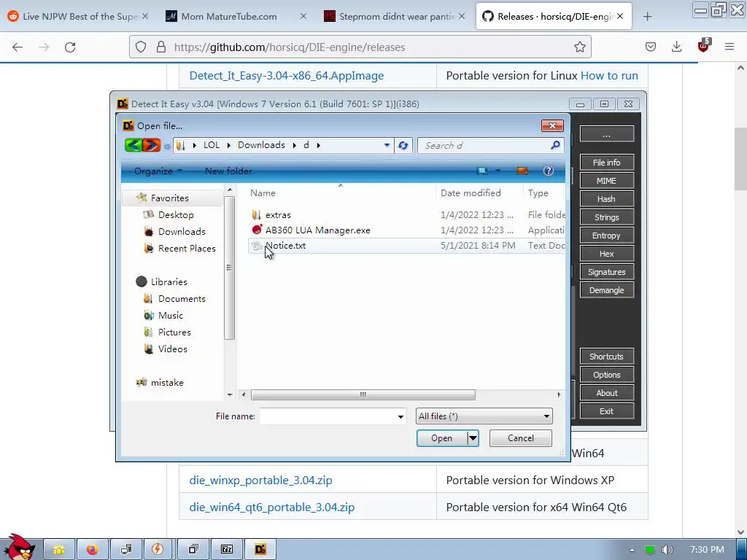Click the back arrow in Open file dialog

tap(133, 145)
